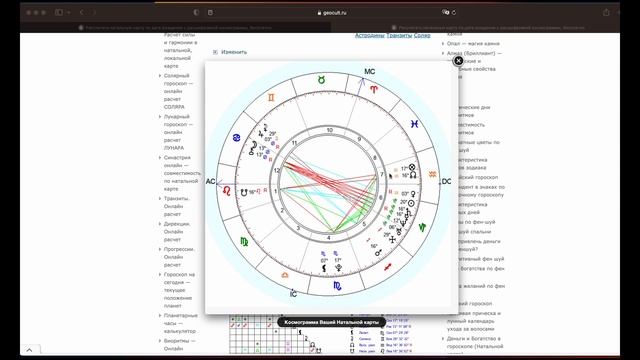Click the Part of Fortune glyph
The image size is (640, 360).
412,167
